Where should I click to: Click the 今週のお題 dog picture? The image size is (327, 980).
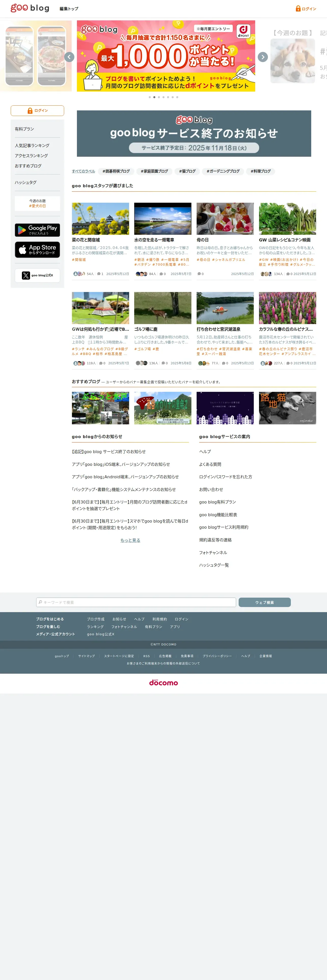click(293, 61)
